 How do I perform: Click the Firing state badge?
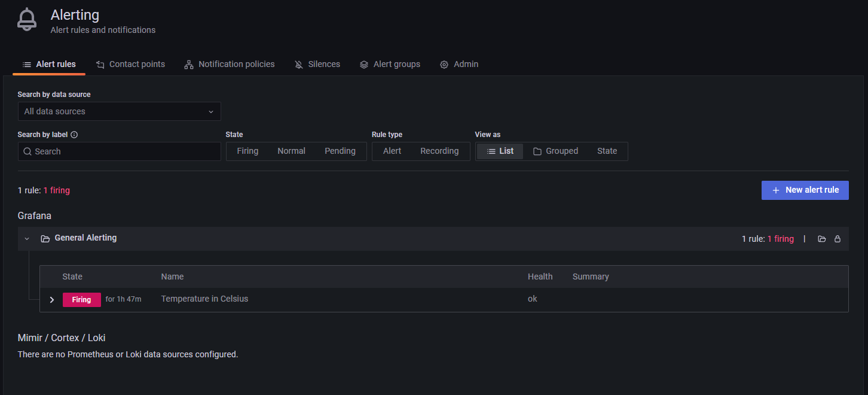coord(82,300)
